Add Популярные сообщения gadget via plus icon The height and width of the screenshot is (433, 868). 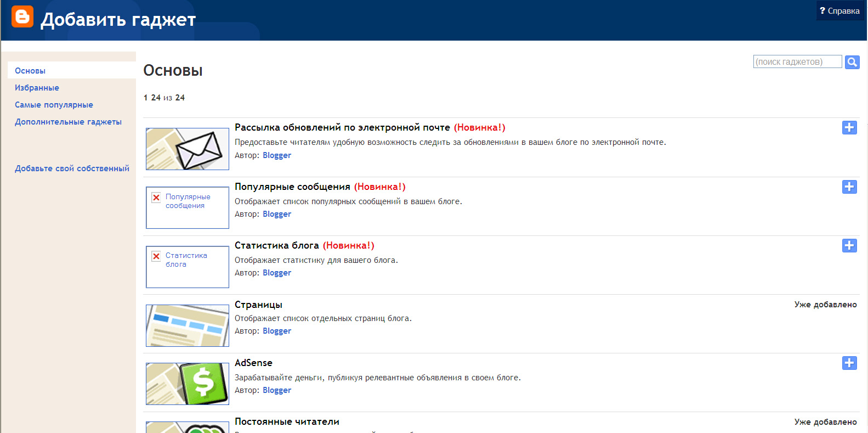849,187
